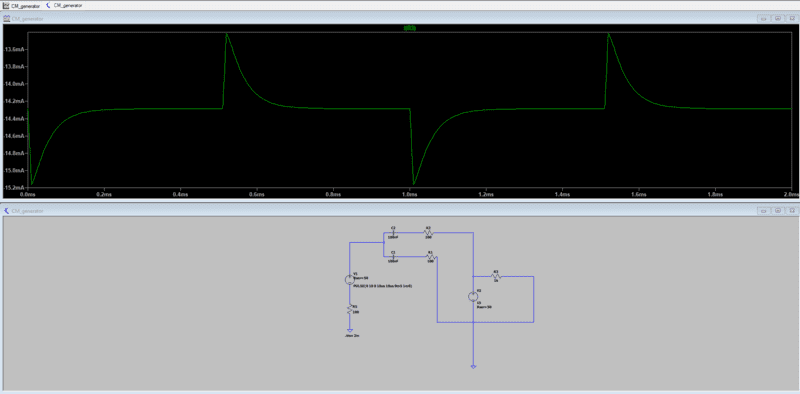Viewport: 800px width, 394px height.
Task: Select capacitor C2 on the top branch
Action: pos(393,233)
